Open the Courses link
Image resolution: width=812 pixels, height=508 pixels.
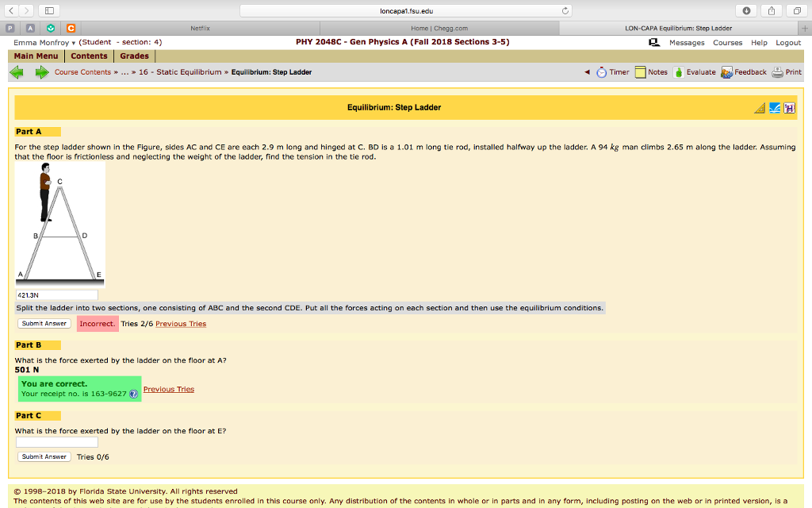[728, 43]
